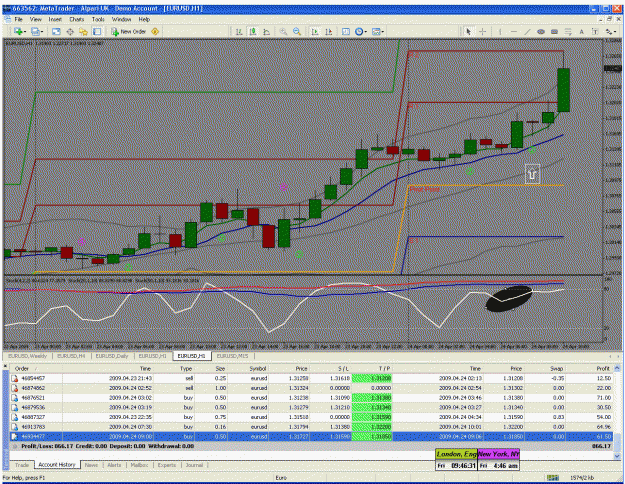This screenshot has width=625, height=484.
Task: Select the Horizontal Line drawing tool
Action: click(x=513, y=31)
